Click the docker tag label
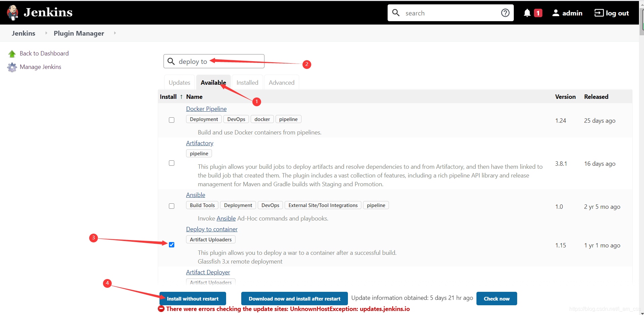644x315 pixels. coord(262,119)
